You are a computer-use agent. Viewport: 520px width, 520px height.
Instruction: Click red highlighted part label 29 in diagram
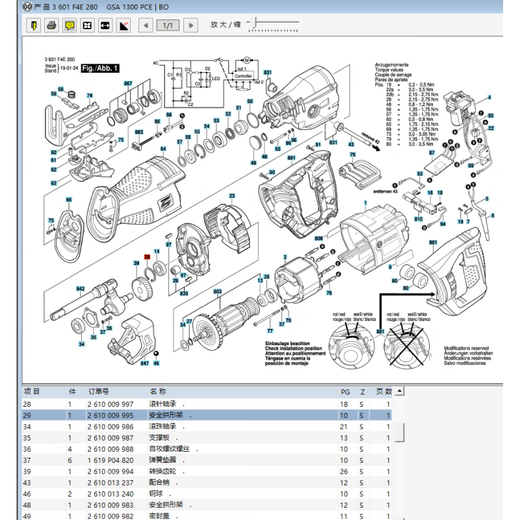[147, 257]
